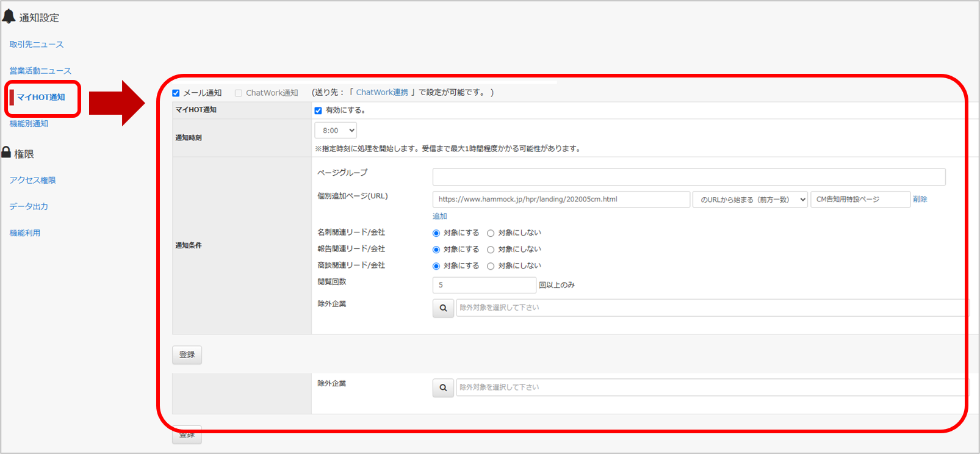The height and width of the screenshot is (454, 980).
Task: Click search icon in first 除外企業 row
Action: [x=444, y=308]
